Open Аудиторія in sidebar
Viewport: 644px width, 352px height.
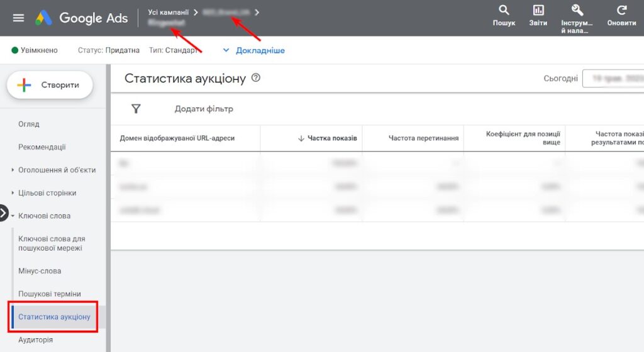tap(36, 339)
